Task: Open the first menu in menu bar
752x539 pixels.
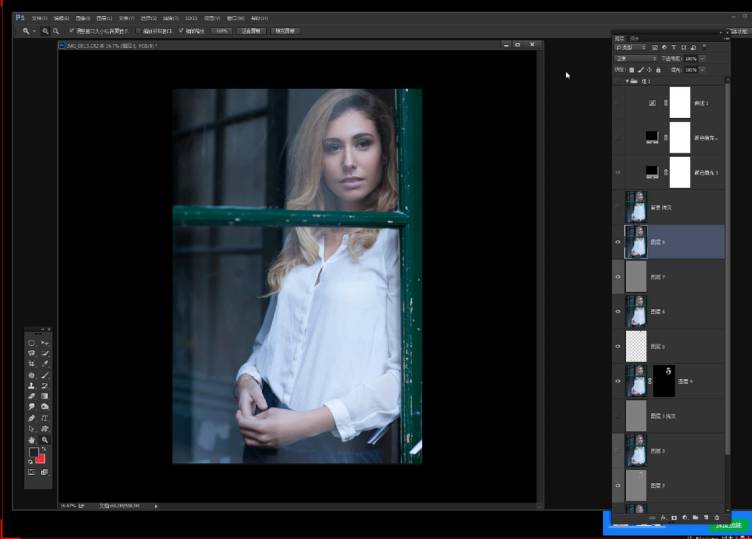Action: click(38, 18)
